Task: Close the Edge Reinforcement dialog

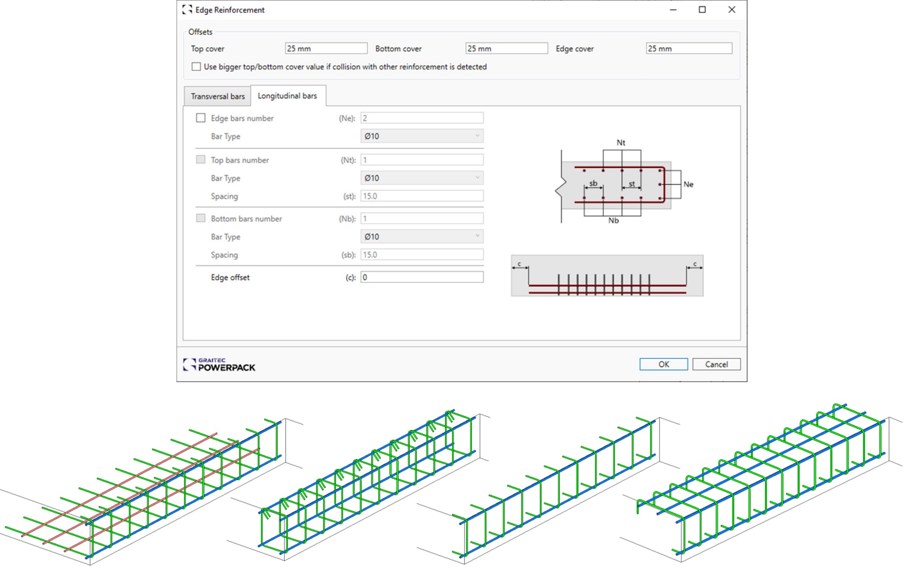Action: pyautogui.click(x=732, y=10)
